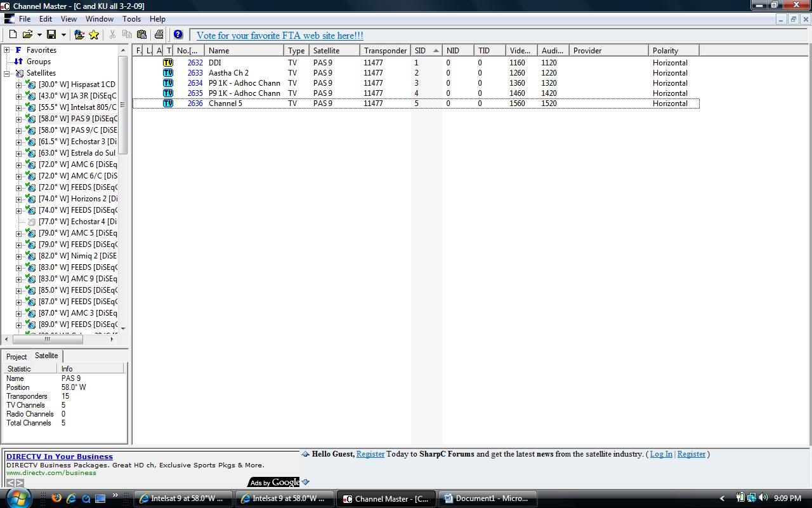
Task: Click the Save floppy disk icon
Action: click(51, 34)
